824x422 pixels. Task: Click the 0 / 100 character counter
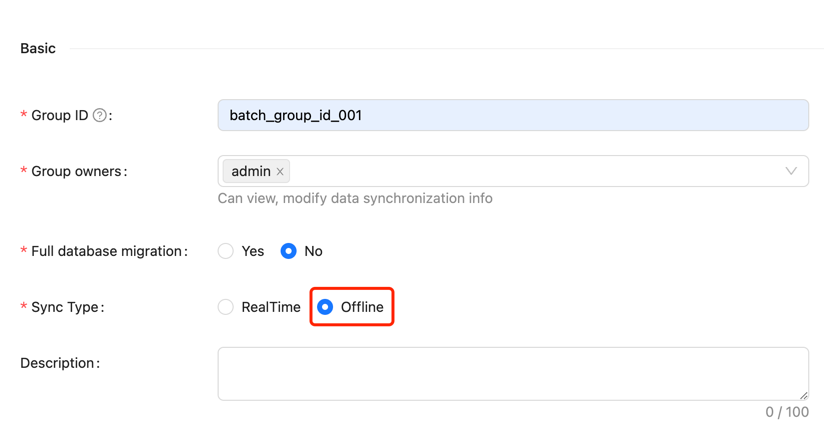coord(787,412)
